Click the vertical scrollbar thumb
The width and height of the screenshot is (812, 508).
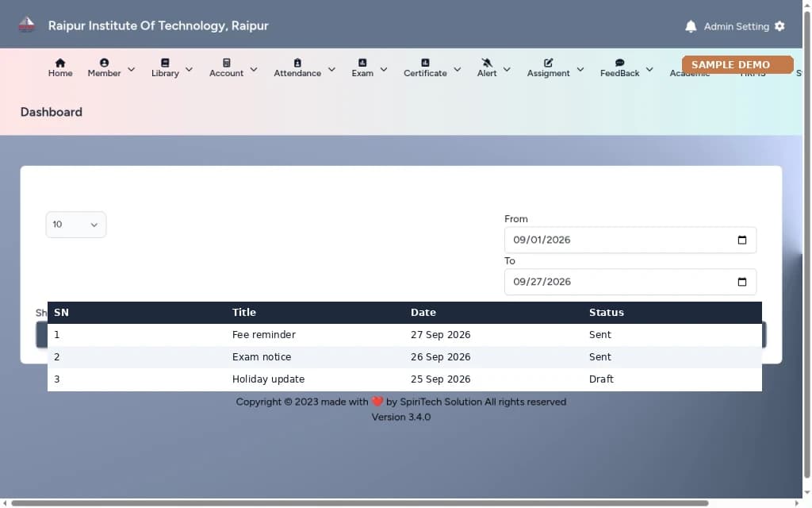pos(806,244)
